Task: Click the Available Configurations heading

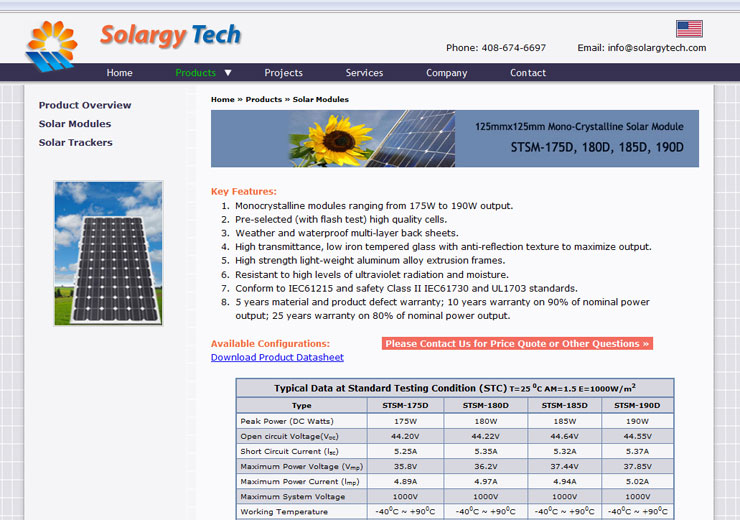Action: pyautogui.click(x=270, y=344)
